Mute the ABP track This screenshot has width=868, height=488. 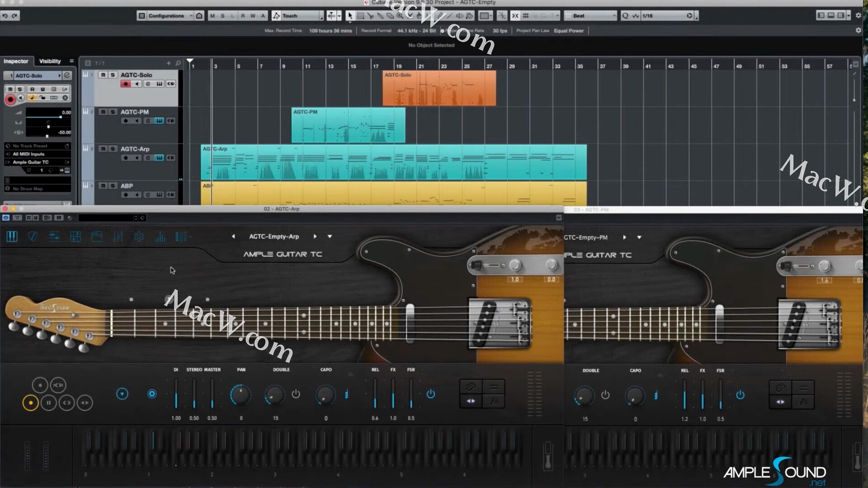(103, 186)
